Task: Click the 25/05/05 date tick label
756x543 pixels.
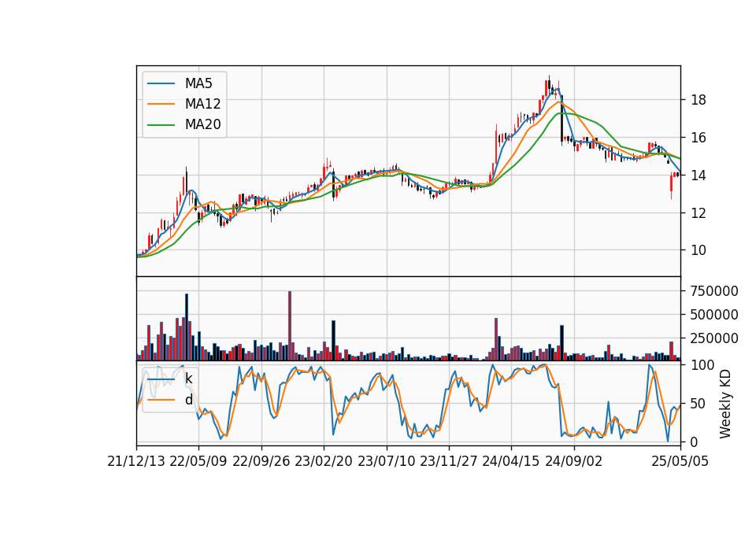Action: coord(680,461)
